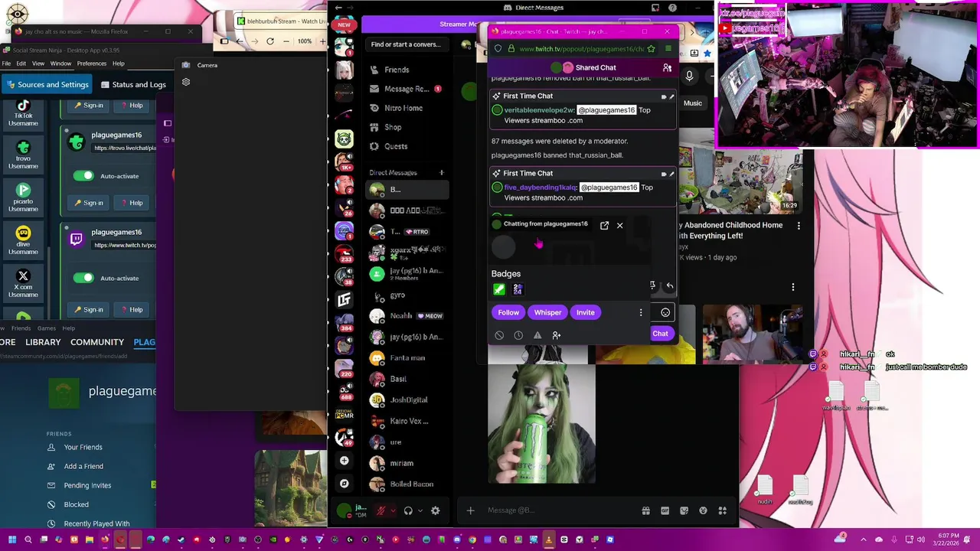Bookmark the Twitch popout page star
This screenshot has height=551, width=980.
(x=651, y=49)
